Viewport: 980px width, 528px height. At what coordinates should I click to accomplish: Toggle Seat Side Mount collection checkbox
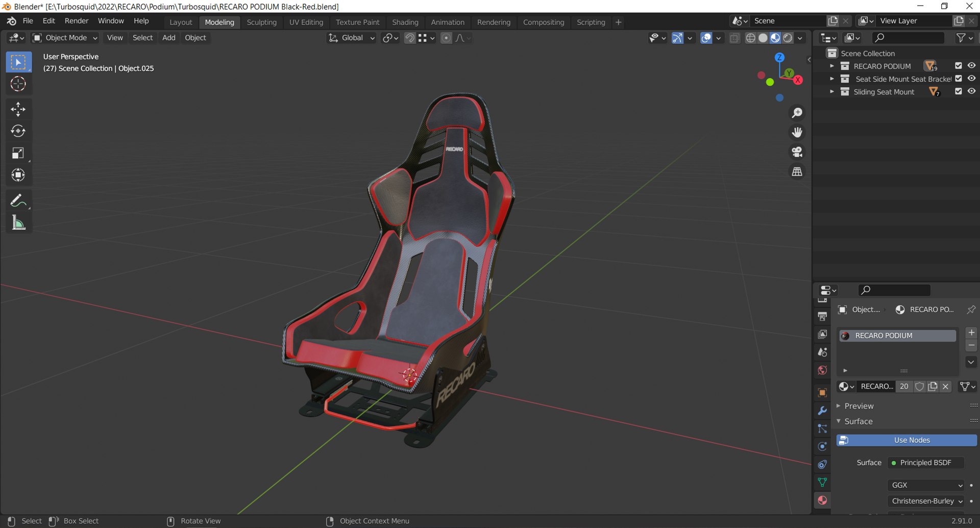coord(958,79)
